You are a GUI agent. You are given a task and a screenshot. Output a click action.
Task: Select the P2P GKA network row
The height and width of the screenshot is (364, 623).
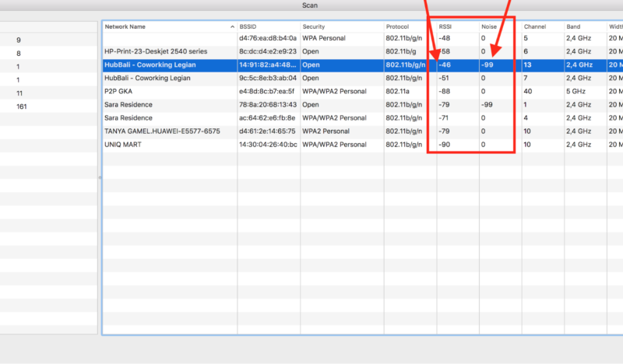pos(363,91)
